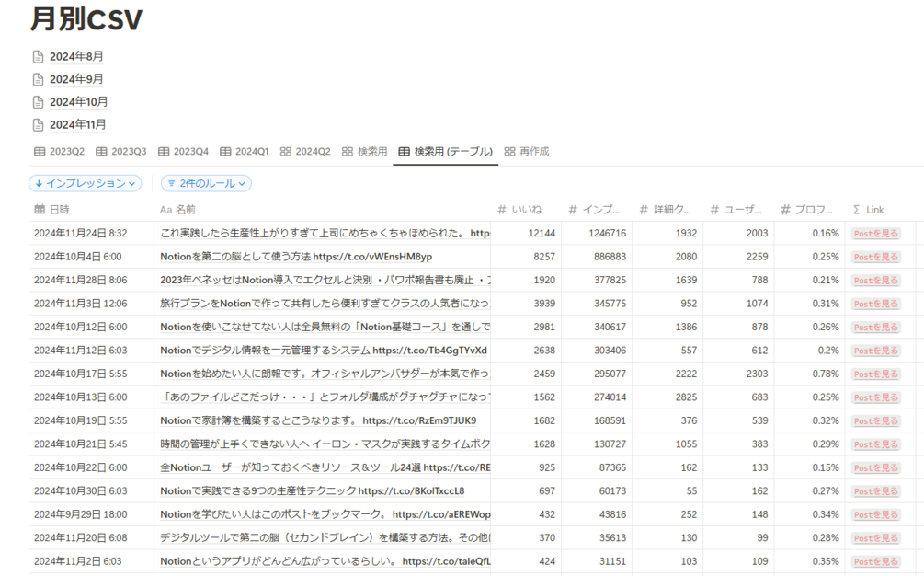Open the row 2023年ベネッセはNotion導入で

(325, 281)
